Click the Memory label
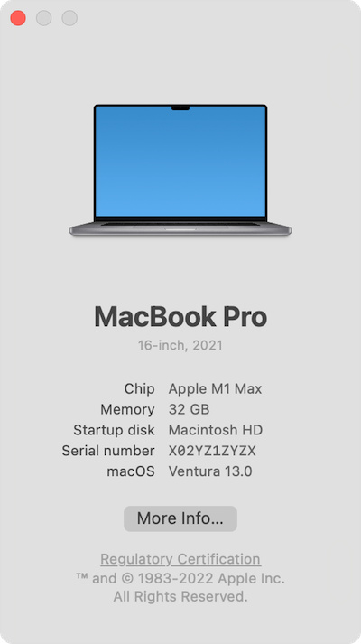Viewport: 361px width, 644px height. coord(127,409)
